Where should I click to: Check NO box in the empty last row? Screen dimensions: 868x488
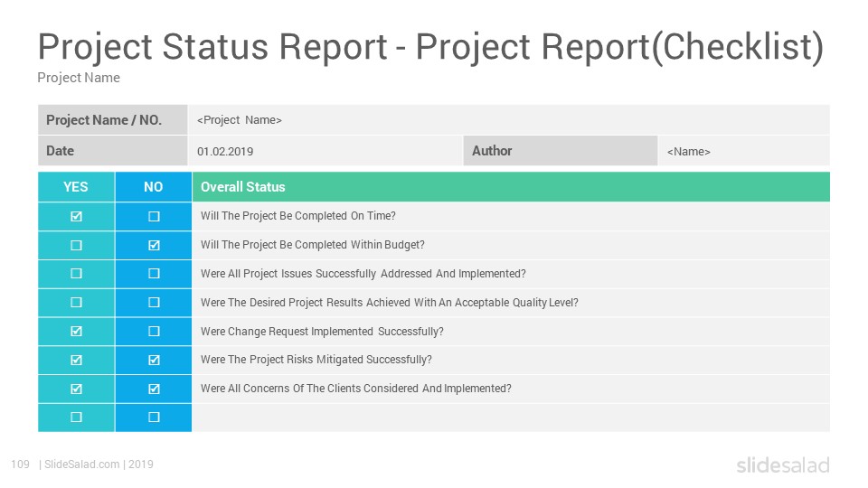(154, 418)
